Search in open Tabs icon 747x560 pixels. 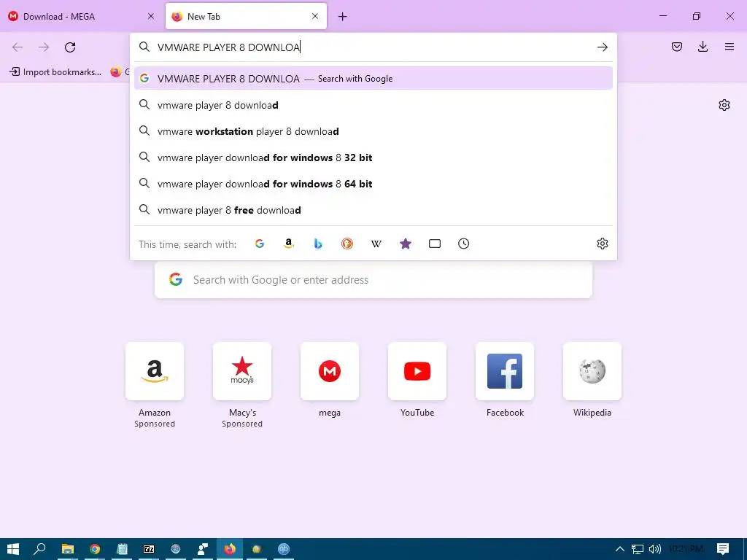435,244
